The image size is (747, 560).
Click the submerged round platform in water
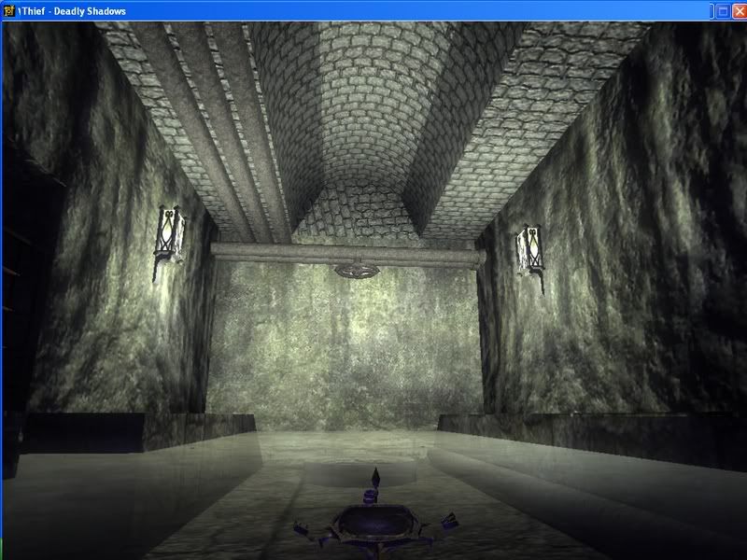(355, 473)
